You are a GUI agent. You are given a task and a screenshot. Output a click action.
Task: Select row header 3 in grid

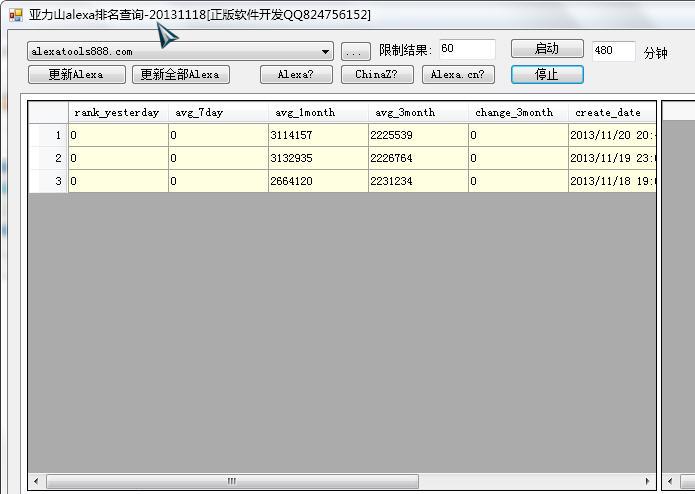pyautogui.click(x=48, y=181)
